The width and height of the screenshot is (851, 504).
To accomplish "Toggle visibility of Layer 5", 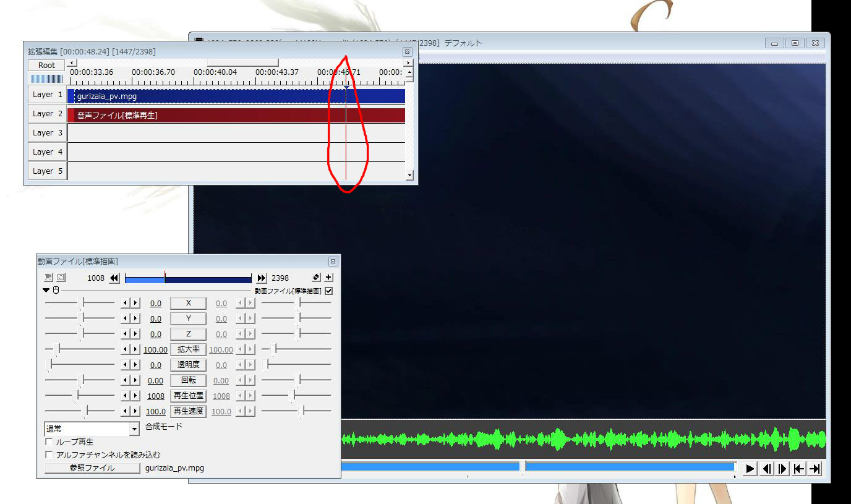I will point(47,171).
